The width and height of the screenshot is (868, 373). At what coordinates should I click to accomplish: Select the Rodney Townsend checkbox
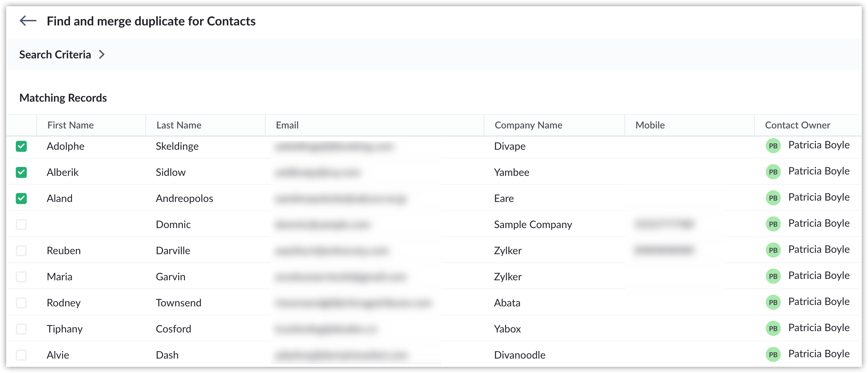(21, 303)
